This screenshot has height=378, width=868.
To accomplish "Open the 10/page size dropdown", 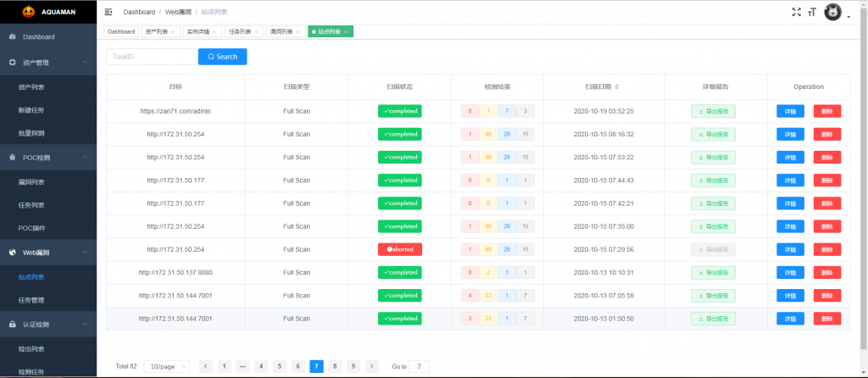I will 167,366.
